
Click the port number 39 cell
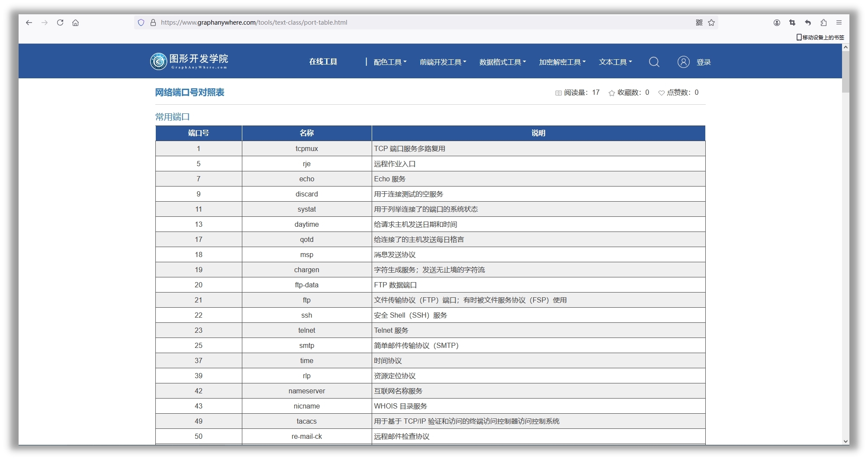pyautogui.click(x=199, y=376)
